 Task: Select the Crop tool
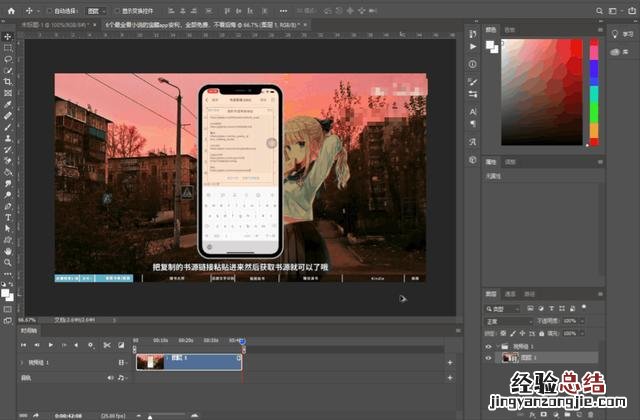coord(7,81)
